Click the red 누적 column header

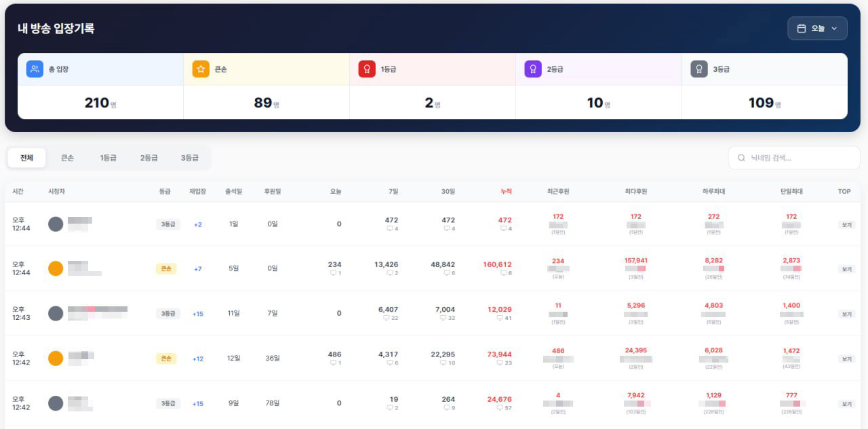tap(506, 191)
